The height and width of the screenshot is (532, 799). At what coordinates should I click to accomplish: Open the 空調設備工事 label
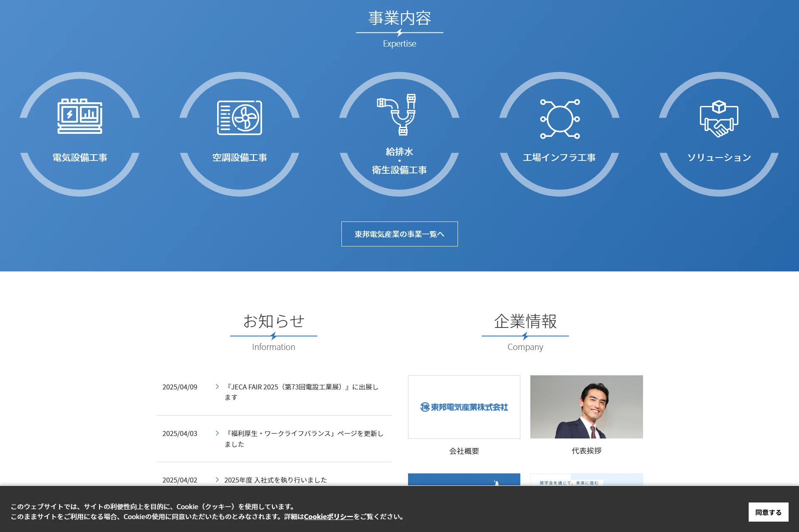point(240,158)
